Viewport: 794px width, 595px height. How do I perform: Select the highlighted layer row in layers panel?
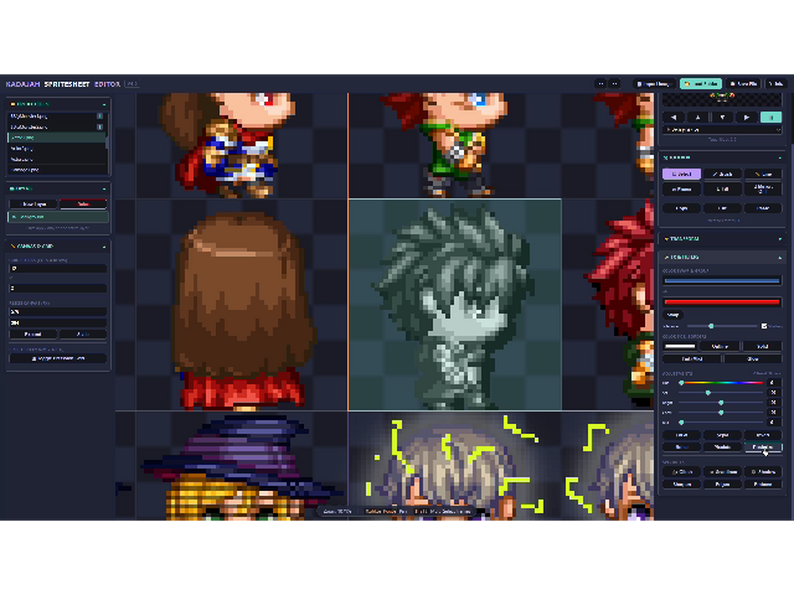tap(58, 217)
